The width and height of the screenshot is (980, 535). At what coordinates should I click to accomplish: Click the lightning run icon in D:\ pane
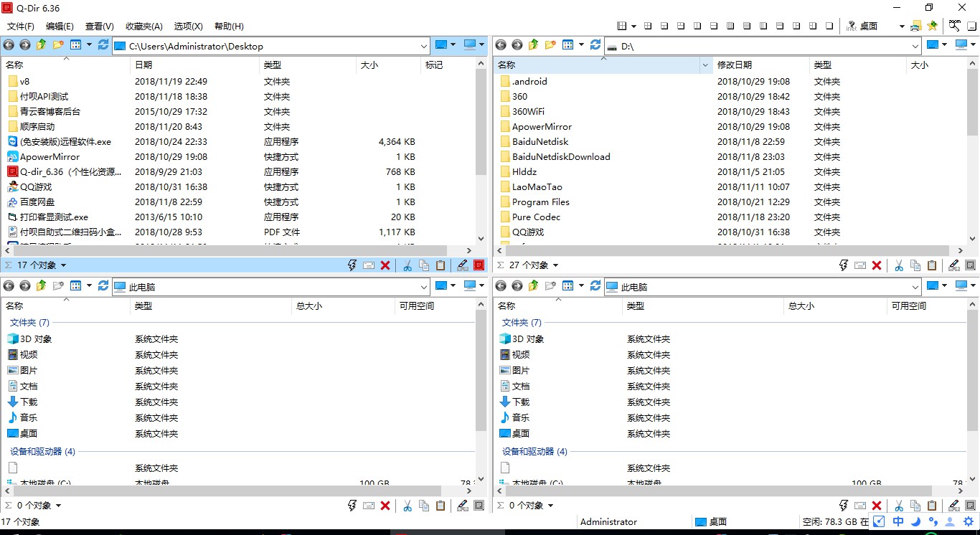point(844,265)
